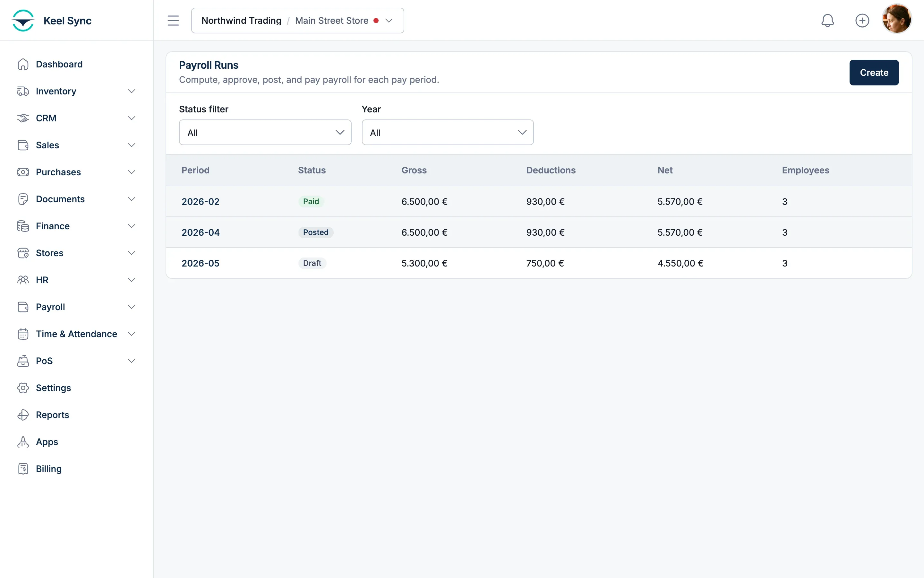Open Apps menu label
The width and height of the screenshot is (924, 578).
pyautogui.click(x=47, y=442)
